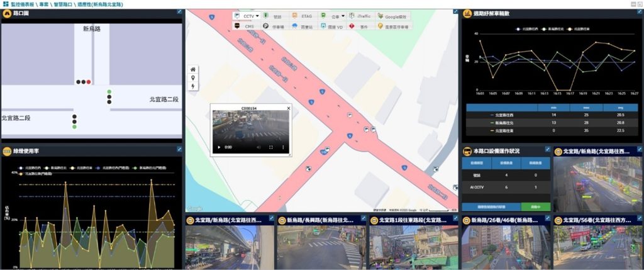Play the C000154 camera video

click(x=219, y=147)
